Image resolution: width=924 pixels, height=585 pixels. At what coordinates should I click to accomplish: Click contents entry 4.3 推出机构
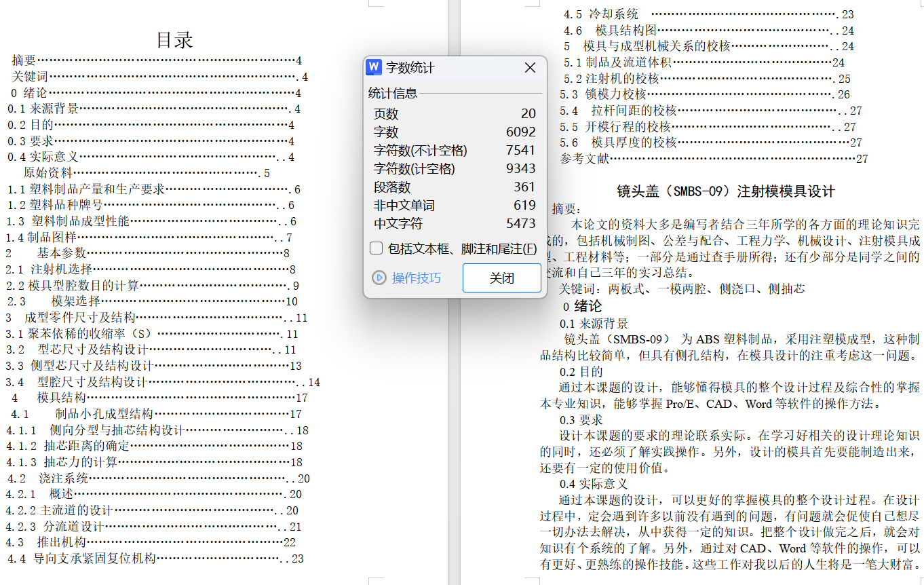point(151,542)
